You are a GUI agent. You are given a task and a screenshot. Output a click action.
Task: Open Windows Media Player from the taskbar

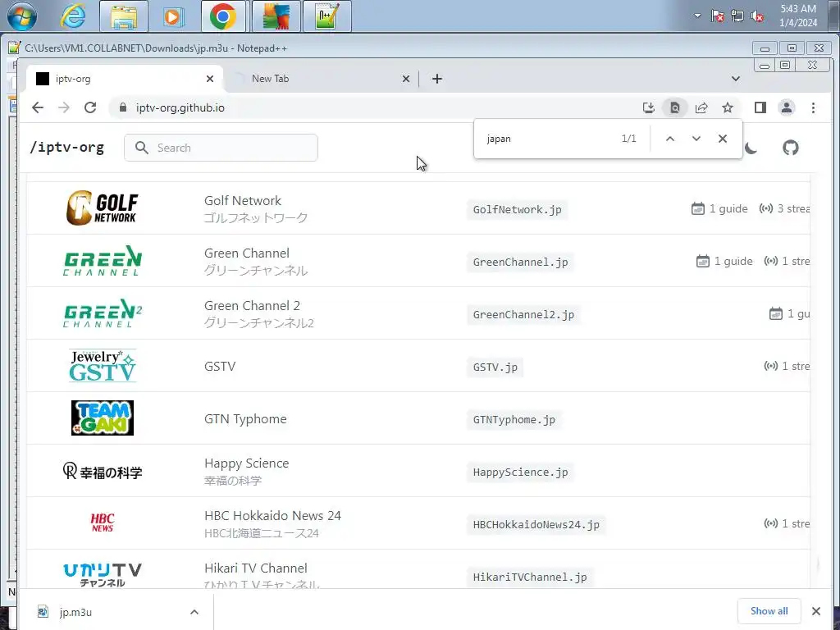tap(172, 16)
